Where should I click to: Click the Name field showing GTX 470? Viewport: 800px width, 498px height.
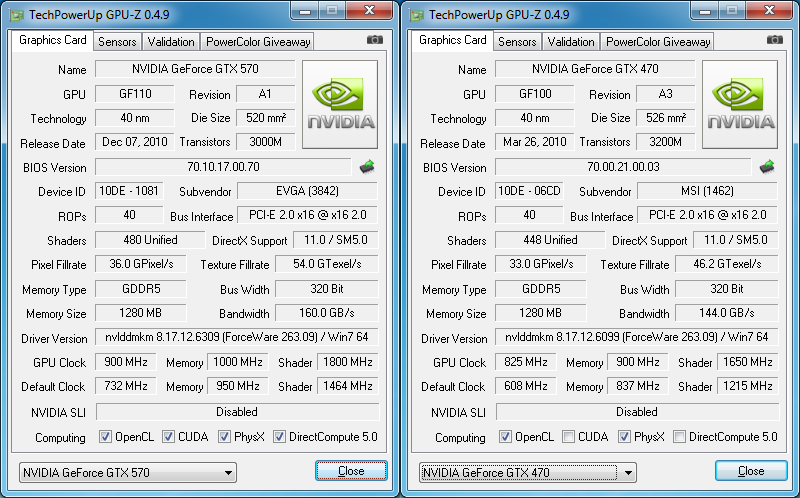(595, 69)
